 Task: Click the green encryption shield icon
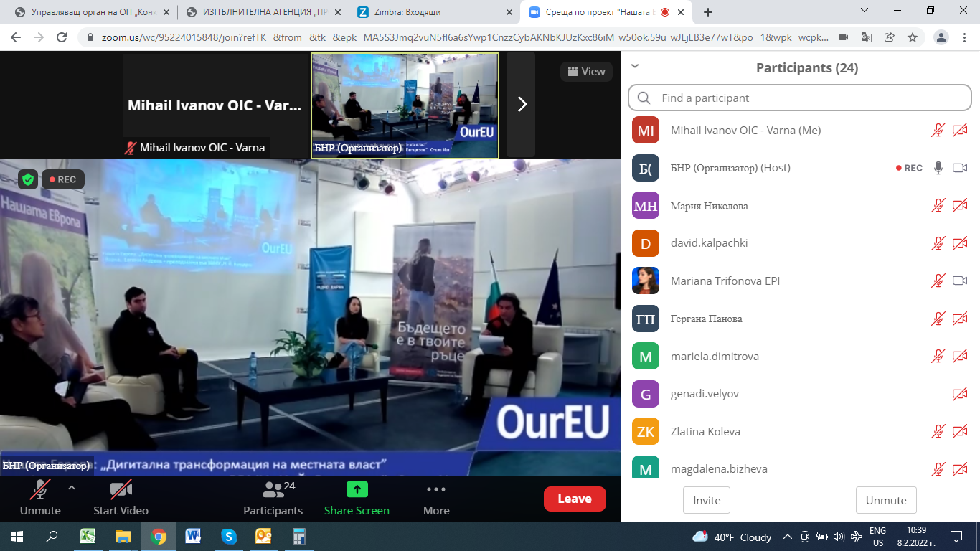pos(28,179)
